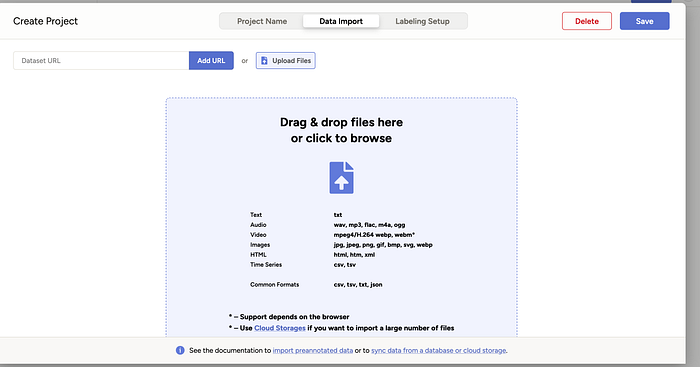Go to the Labeling Setup tab
This screenshot has width=700, height=367.
(x=422, y=21)
